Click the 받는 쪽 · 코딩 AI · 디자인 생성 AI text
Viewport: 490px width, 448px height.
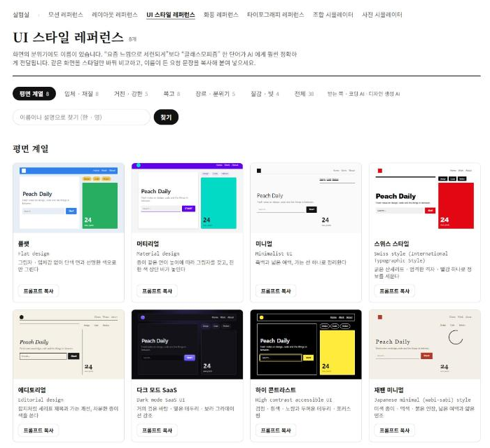pos(363,94)
